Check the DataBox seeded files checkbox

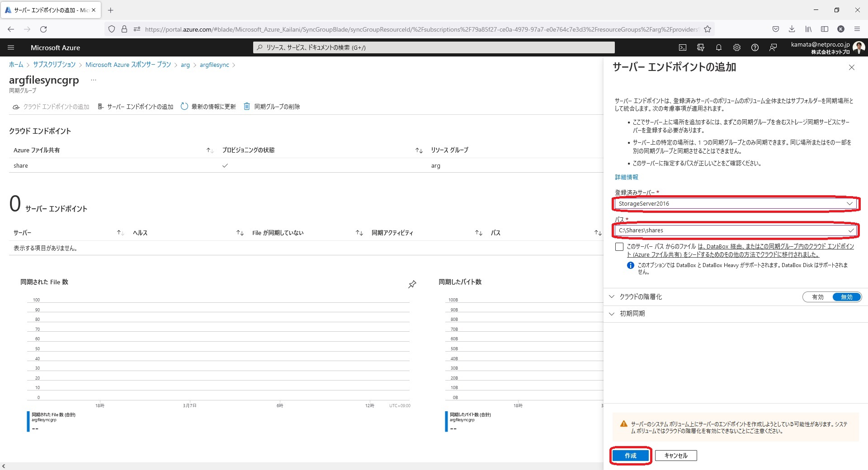tap(619, 247)
